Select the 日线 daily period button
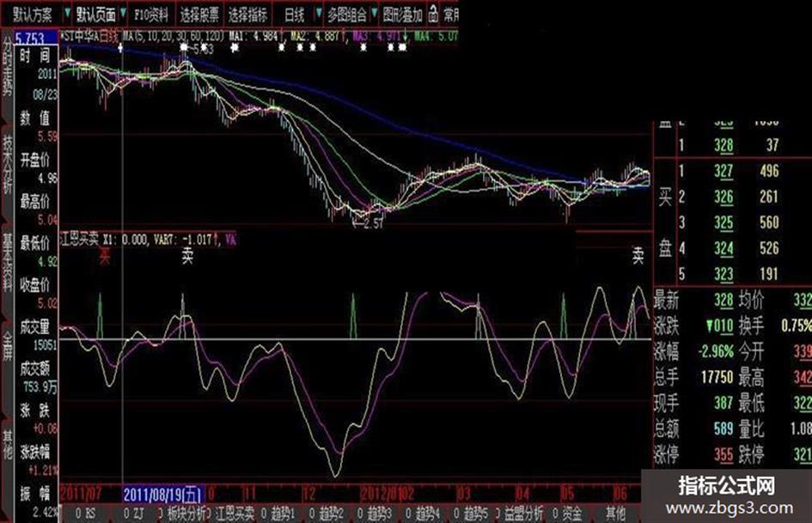 [x=294, y=15]
